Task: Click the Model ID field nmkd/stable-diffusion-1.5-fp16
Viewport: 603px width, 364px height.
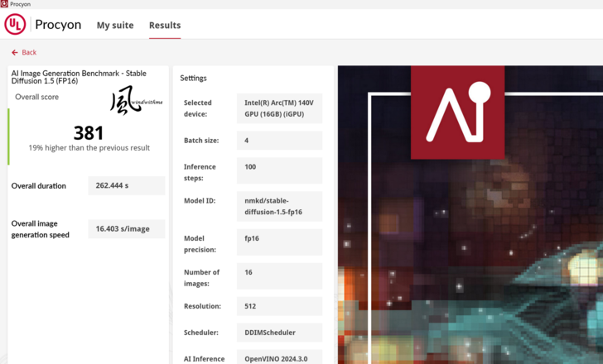Action: point(279,206)
